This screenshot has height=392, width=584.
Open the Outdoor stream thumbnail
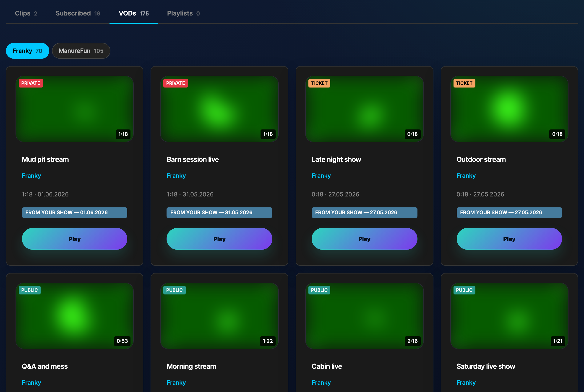click(509, 109)
